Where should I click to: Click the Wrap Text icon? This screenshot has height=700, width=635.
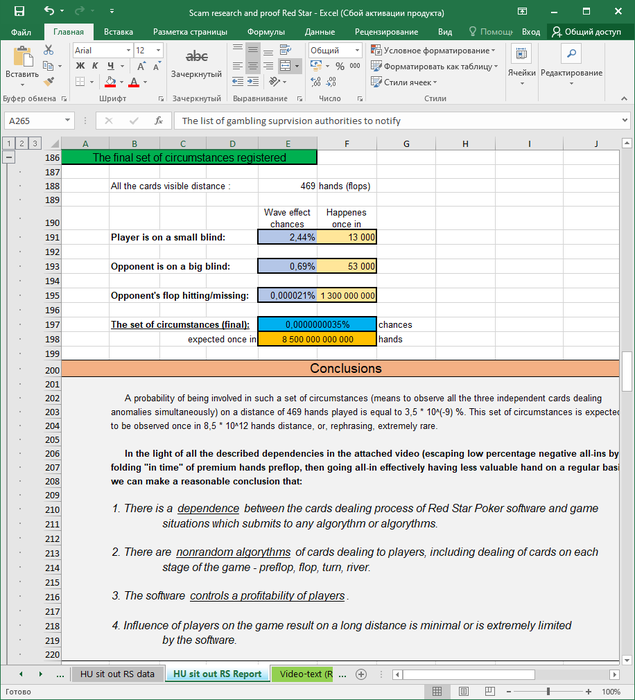(x=285, y=50)
